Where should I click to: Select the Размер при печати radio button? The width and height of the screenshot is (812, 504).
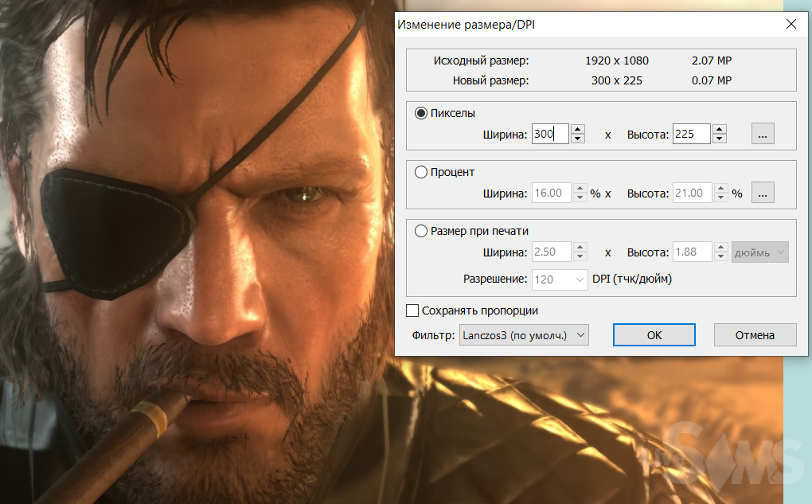click(420, 231)
